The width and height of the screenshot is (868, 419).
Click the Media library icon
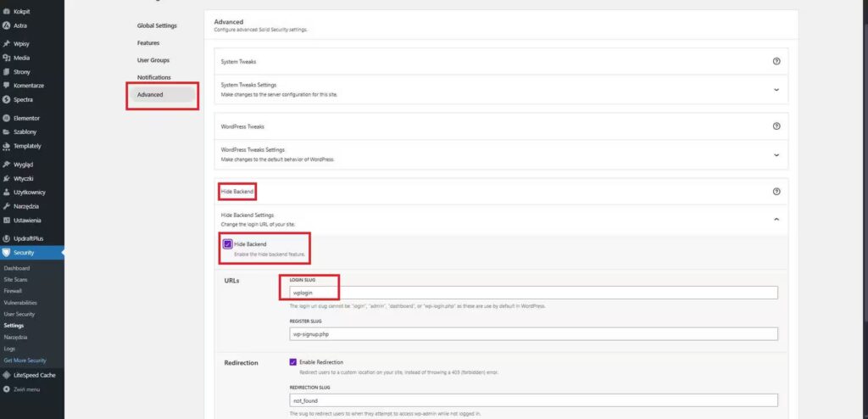(7, 58)
